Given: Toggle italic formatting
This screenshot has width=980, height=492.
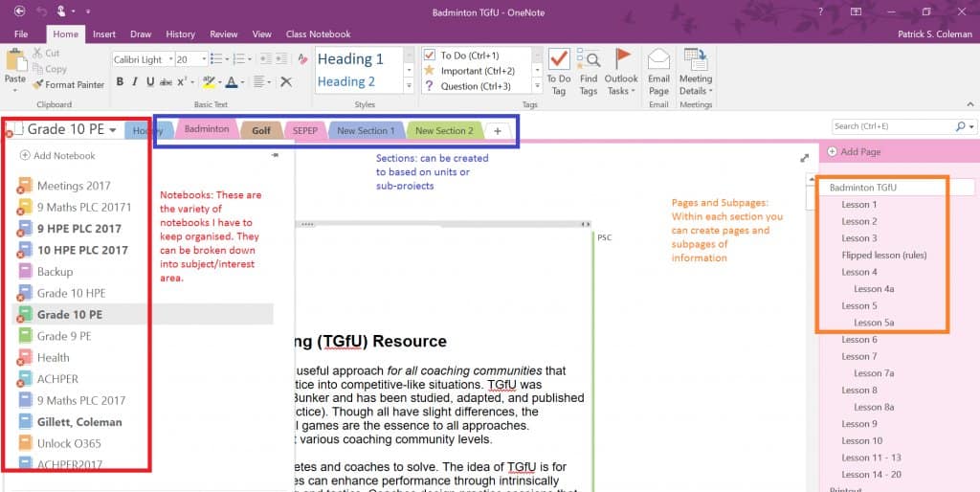Looking at the screenshot, I should coord(134,82).
